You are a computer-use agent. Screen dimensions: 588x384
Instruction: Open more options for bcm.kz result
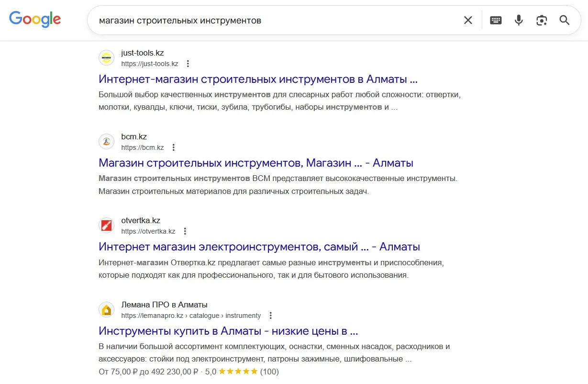click(174, 147)
